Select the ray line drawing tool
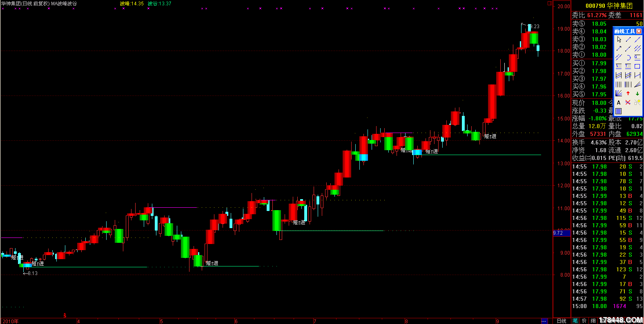 628,49
